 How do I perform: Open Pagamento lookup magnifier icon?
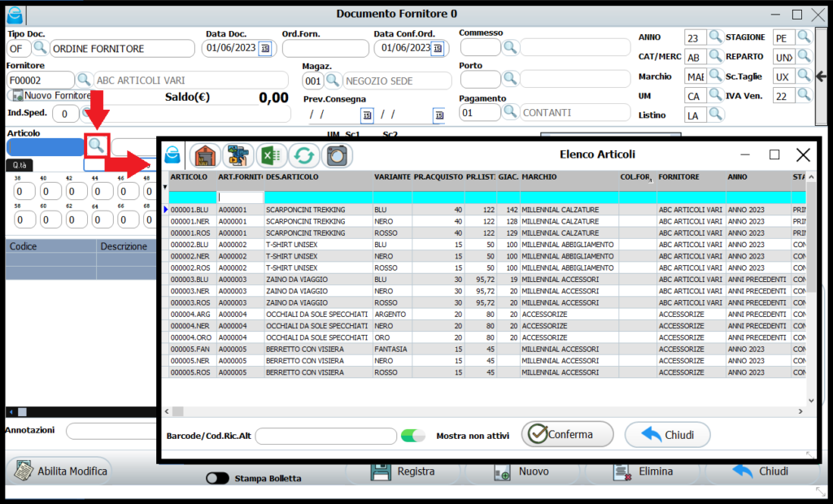pyautogui.click(x=510, y=112)
